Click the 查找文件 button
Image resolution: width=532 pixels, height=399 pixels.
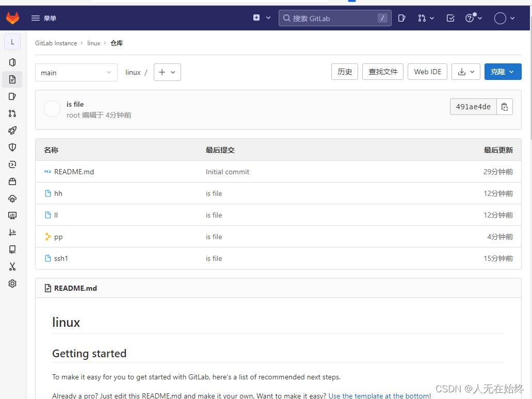(x=383, y=72)
